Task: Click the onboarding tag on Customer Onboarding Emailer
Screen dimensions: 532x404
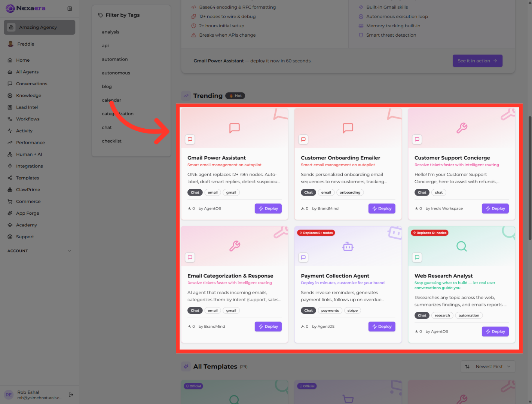Action: [350, 193]
